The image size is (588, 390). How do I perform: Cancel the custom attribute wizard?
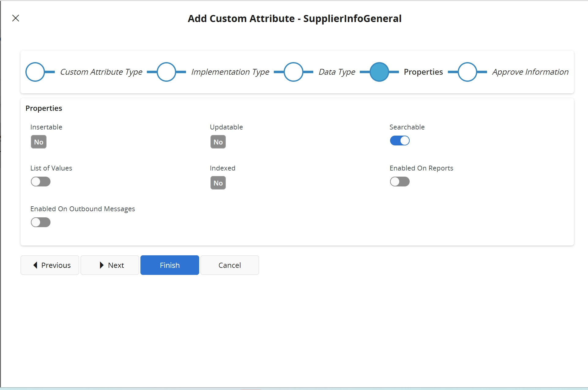[229, 265]
